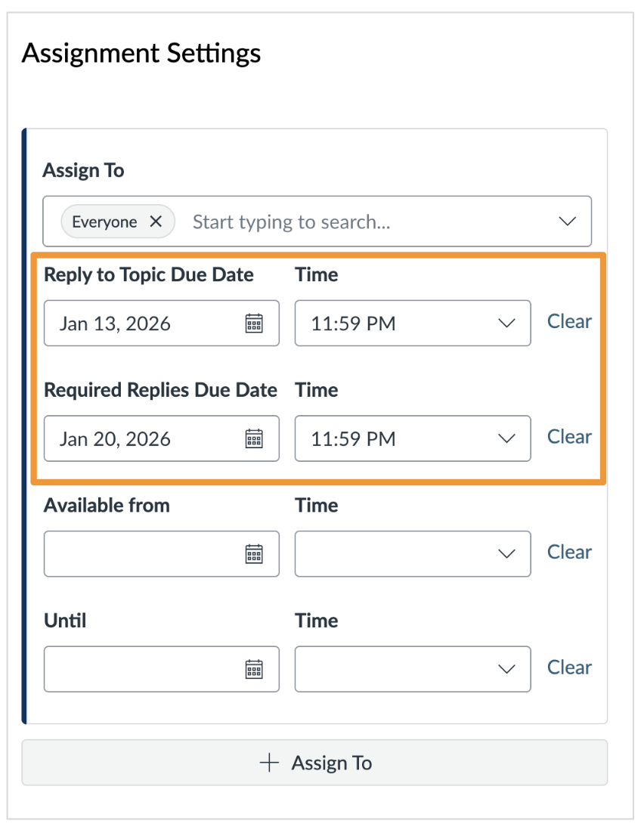Select the Everyone pill in Assign To
This screenshot has height=830, width=644.
click(106, 221)
